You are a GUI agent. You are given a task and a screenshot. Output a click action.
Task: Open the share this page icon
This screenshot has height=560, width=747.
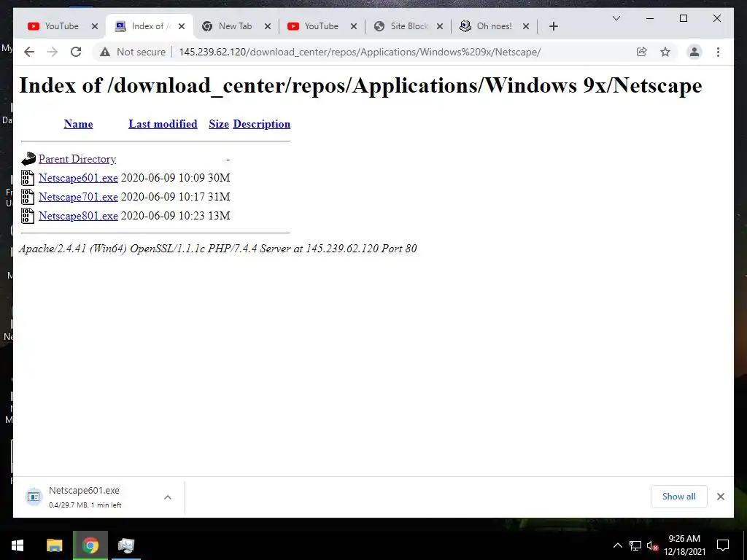(x=642, y=52)
